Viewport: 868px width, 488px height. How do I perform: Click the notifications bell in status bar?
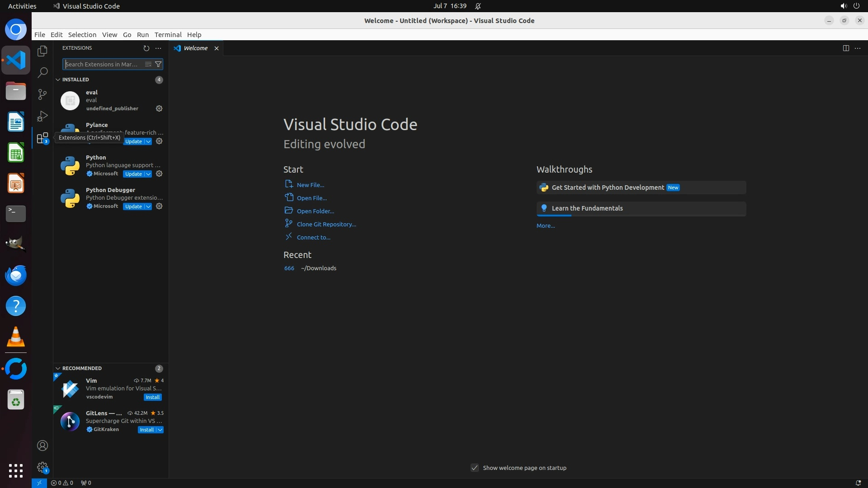pos(858,483)
